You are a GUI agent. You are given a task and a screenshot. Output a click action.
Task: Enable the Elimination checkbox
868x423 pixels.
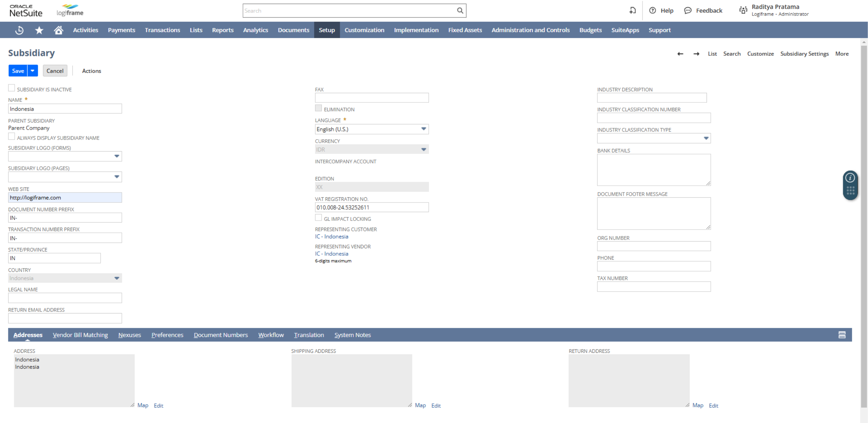[318, 108]
